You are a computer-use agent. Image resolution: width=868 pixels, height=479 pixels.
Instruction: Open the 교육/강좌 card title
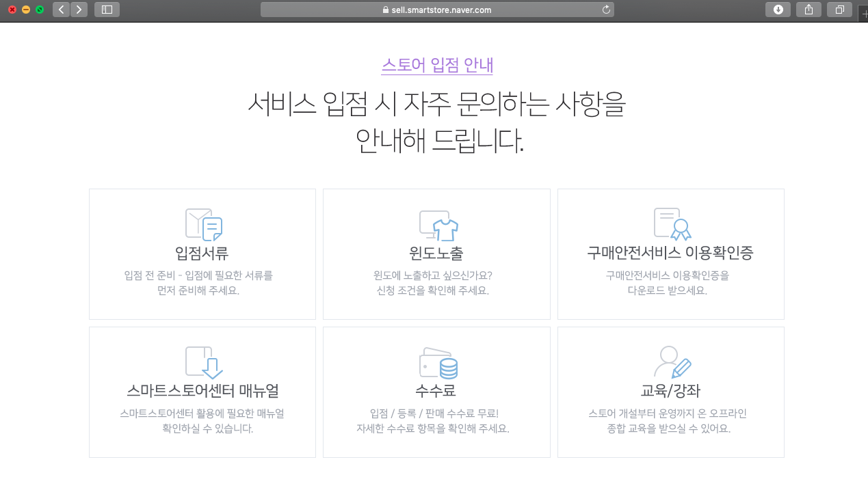pyautogui.click(x=670, y=392)
